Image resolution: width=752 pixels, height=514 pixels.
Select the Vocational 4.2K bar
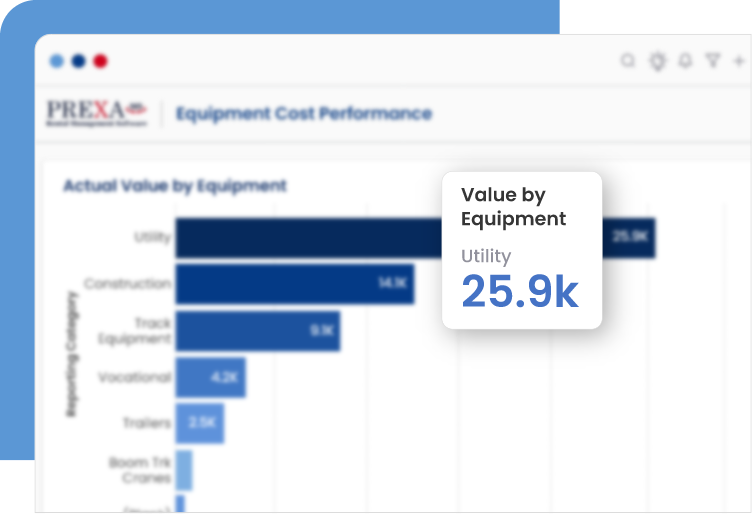[x=210, y=377]
